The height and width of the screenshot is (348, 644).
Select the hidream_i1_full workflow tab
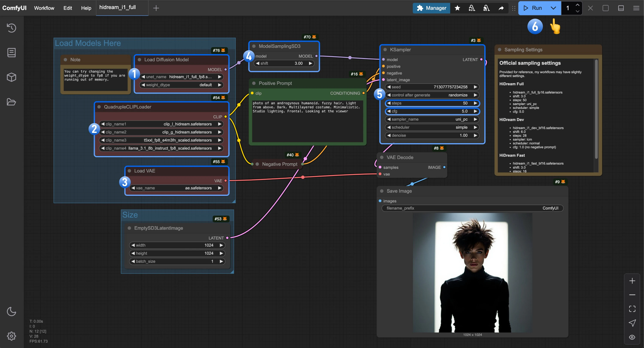tap(117, 7)
